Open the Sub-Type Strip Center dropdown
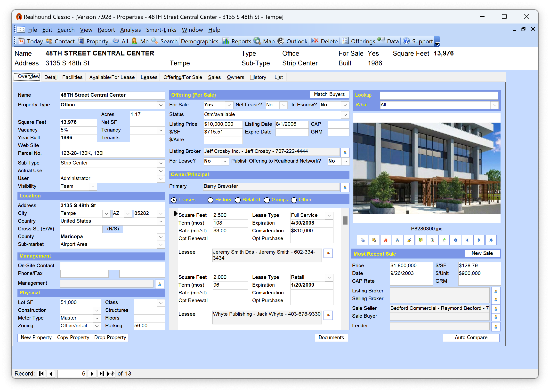Viewport: 550px width, 392px height. tap(161, 163)
